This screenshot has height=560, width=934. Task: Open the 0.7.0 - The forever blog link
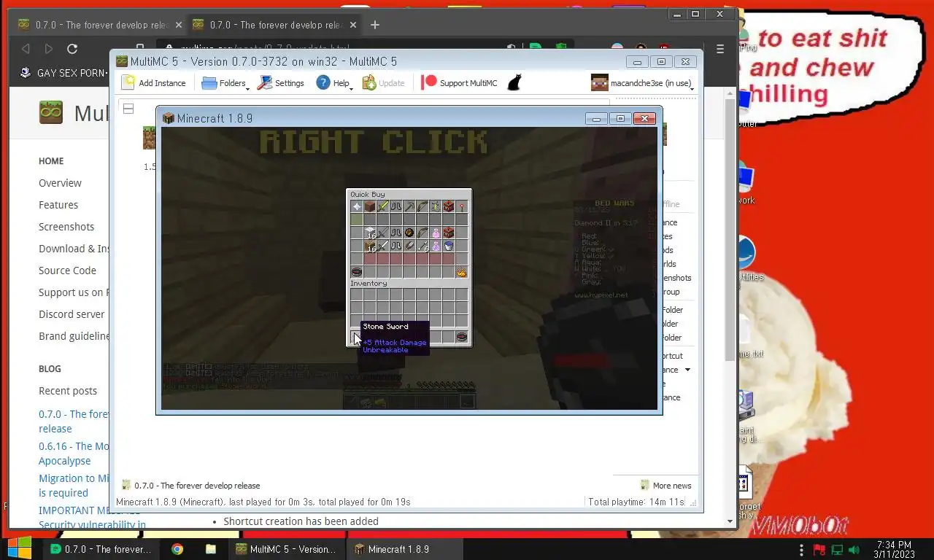tap(74, 421)
